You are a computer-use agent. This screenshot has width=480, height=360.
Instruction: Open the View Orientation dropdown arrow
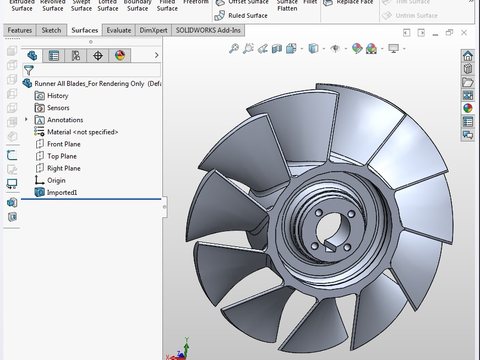click(x=301, y=49)
